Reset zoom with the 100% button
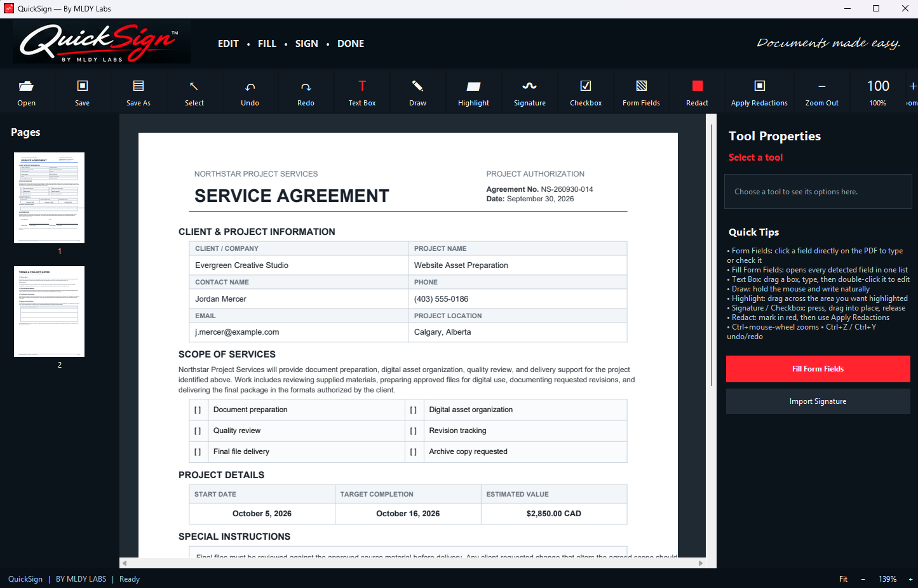The width and height of the screenshot is (918, 588). pos(878,91)
